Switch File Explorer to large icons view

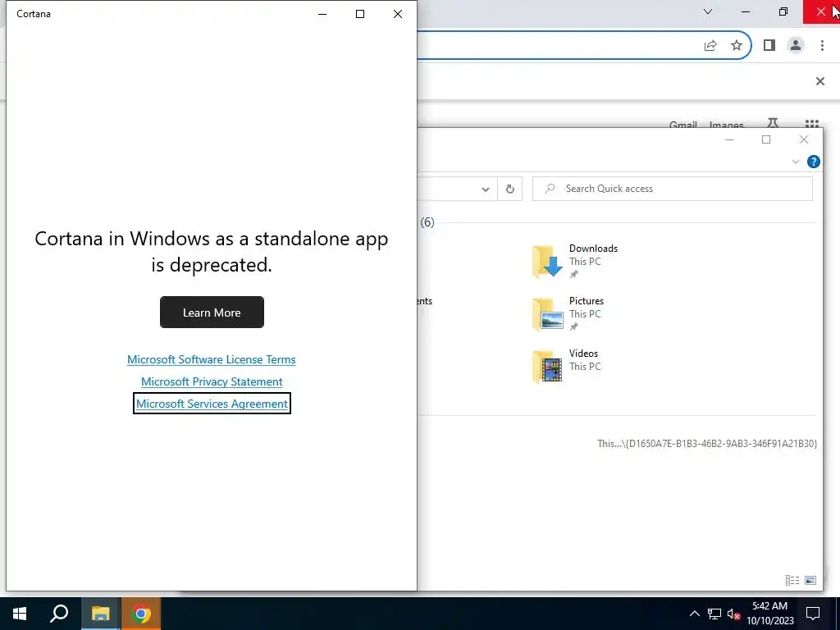coord(810,580)
